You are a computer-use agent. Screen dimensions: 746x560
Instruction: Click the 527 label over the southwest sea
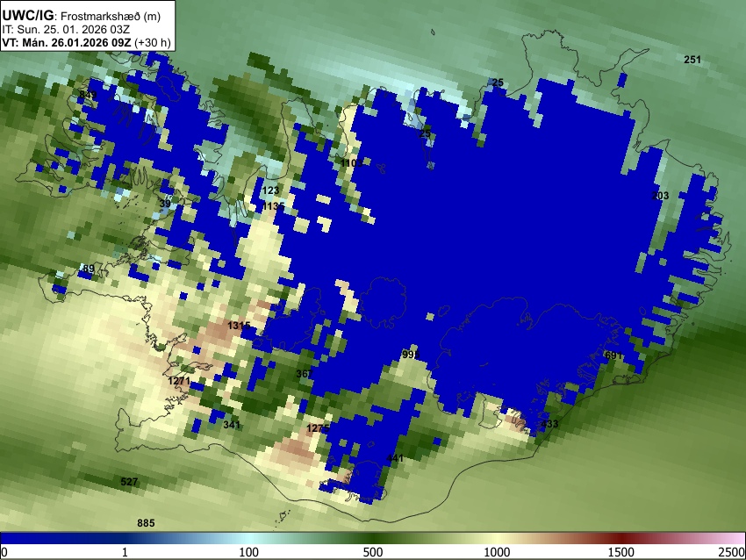point(129,482)
